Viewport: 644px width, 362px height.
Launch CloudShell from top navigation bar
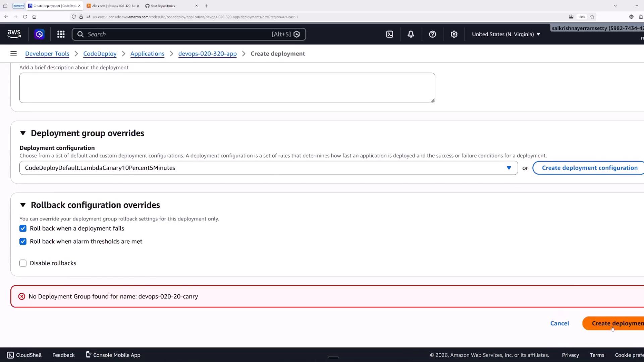click(x=390, y=34)
